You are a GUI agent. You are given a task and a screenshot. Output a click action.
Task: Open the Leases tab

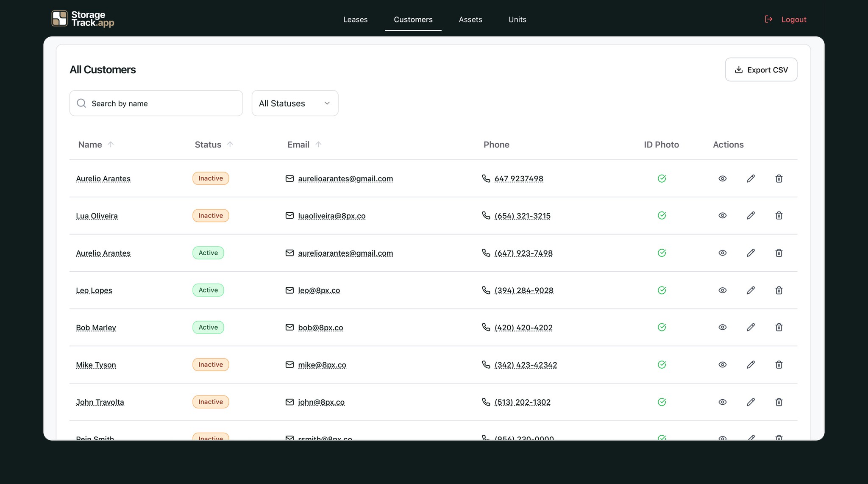(355, 19)
